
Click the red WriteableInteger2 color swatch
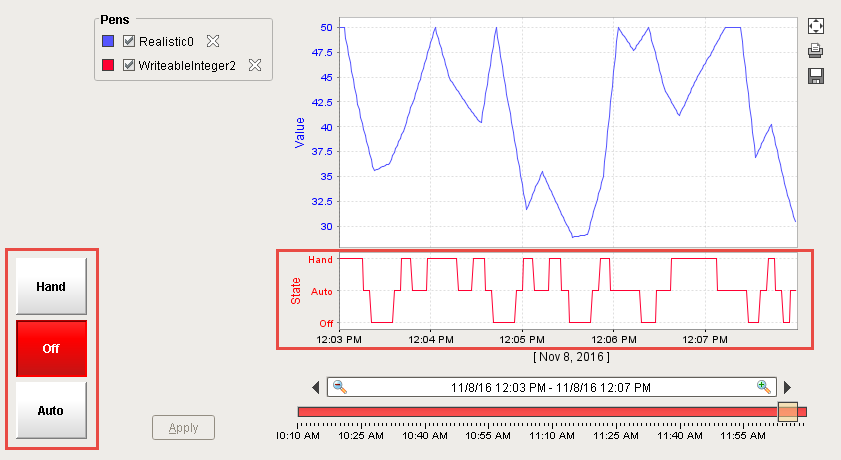pos(108,65)
